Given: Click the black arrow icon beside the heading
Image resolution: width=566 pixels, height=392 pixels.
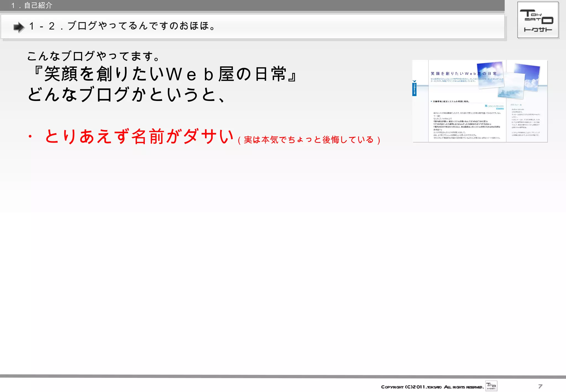Looking at the screenshot, I should tap(19, 27).
